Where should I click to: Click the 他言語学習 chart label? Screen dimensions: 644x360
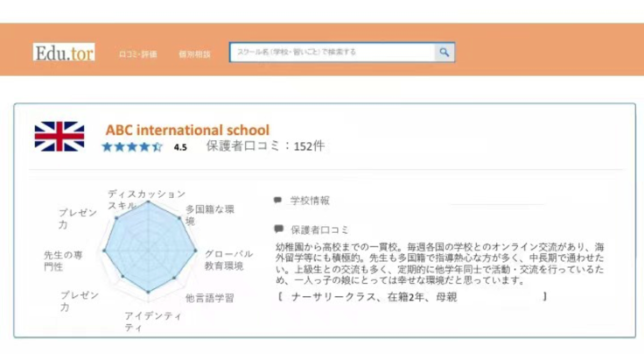point(210,298)
